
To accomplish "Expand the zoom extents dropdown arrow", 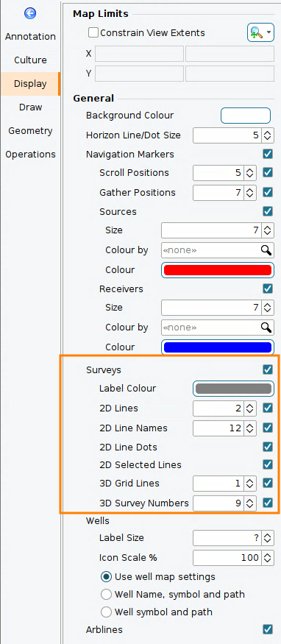I will pos(269,33).
